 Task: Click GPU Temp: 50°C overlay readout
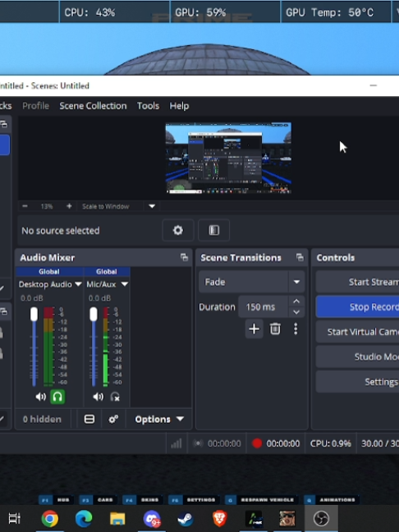click(x=329, y=12)
